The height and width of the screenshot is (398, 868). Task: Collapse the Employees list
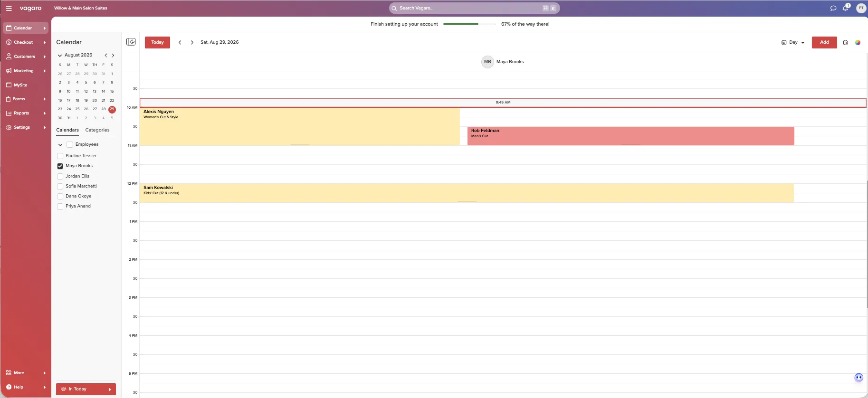(x=60, y=144)
